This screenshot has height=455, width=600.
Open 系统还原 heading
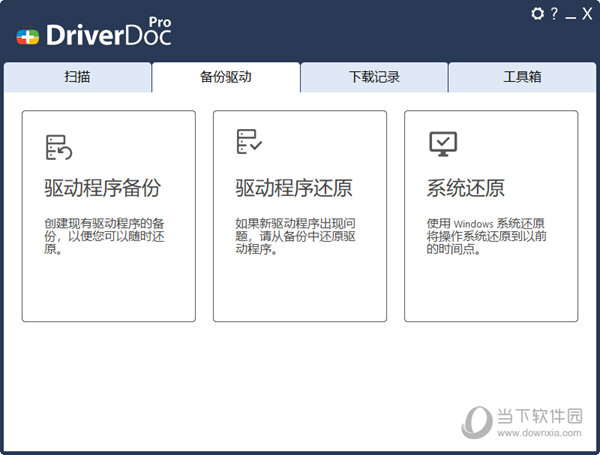pyautogui.click(x=466, y=188)
